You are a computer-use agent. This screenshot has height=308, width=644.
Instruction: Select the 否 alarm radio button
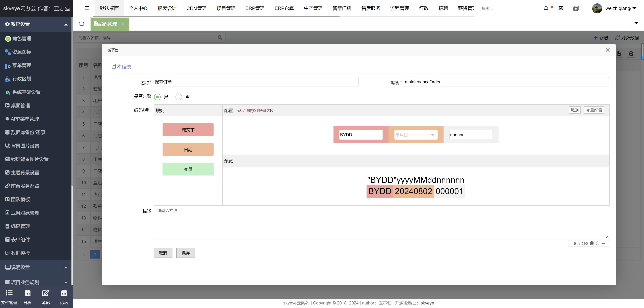(179, 97)
